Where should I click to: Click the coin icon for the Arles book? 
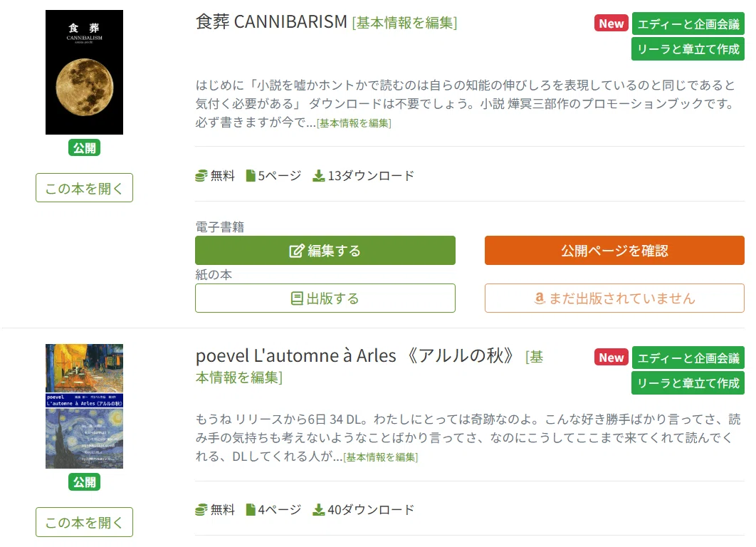click(x=201, y=511)
